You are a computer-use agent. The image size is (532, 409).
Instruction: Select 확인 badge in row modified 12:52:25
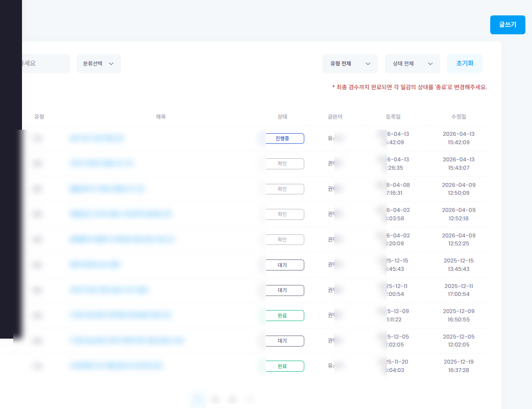click(282, 240)
